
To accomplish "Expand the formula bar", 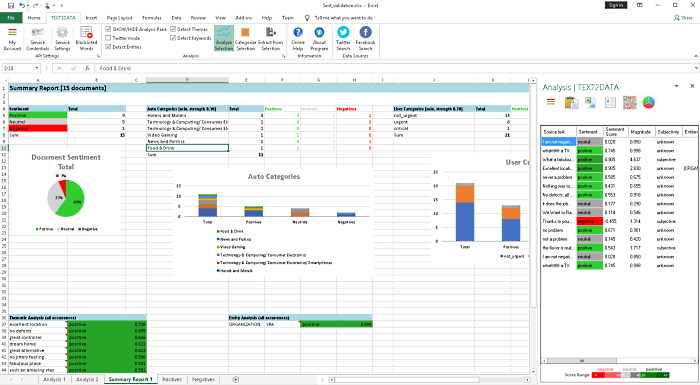I will 696,68.
